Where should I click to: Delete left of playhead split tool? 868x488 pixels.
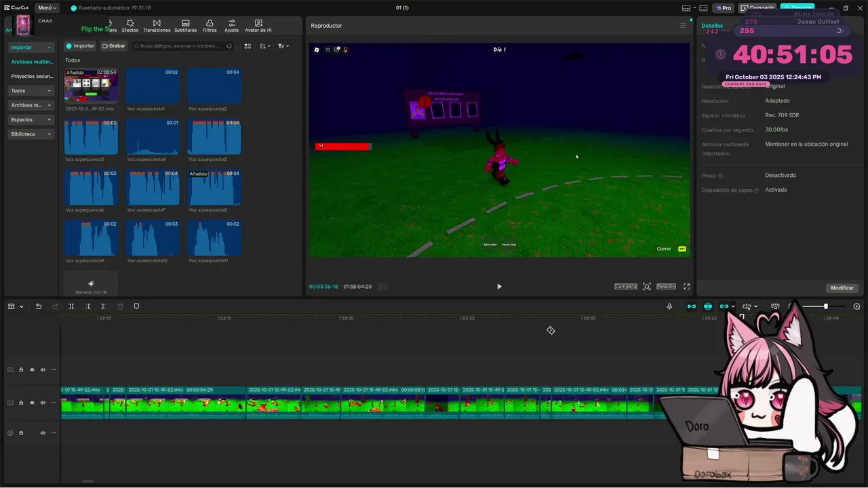click(x=87, y=306)
